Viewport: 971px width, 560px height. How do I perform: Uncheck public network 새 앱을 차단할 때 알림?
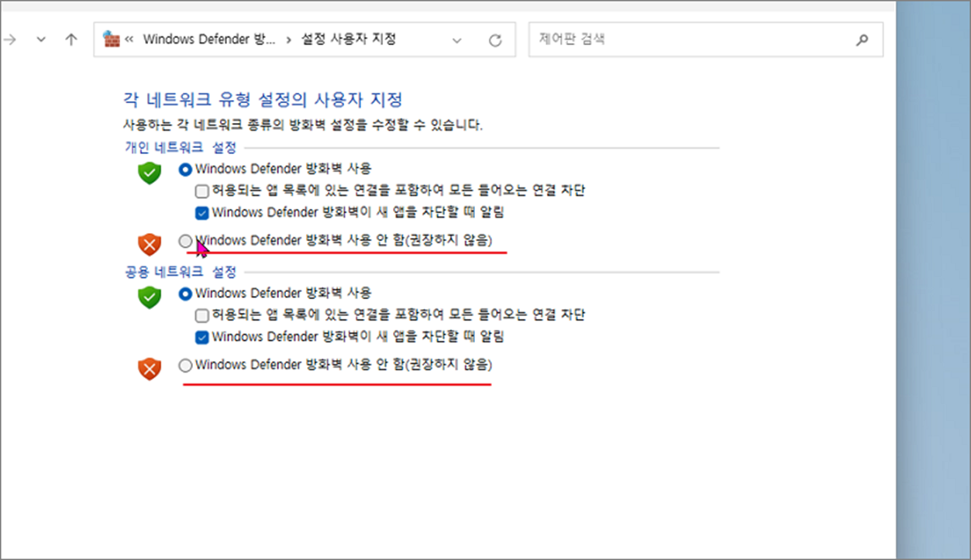[x=201, y=337]
